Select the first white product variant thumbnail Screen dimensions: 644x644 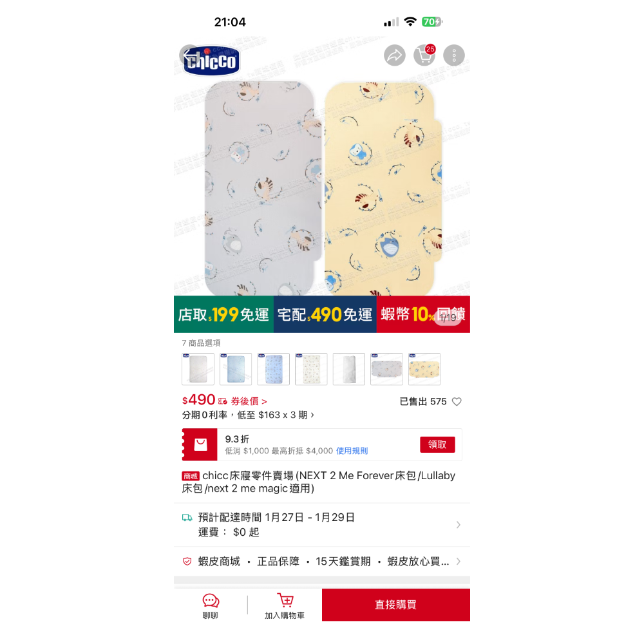coord(198,369)
